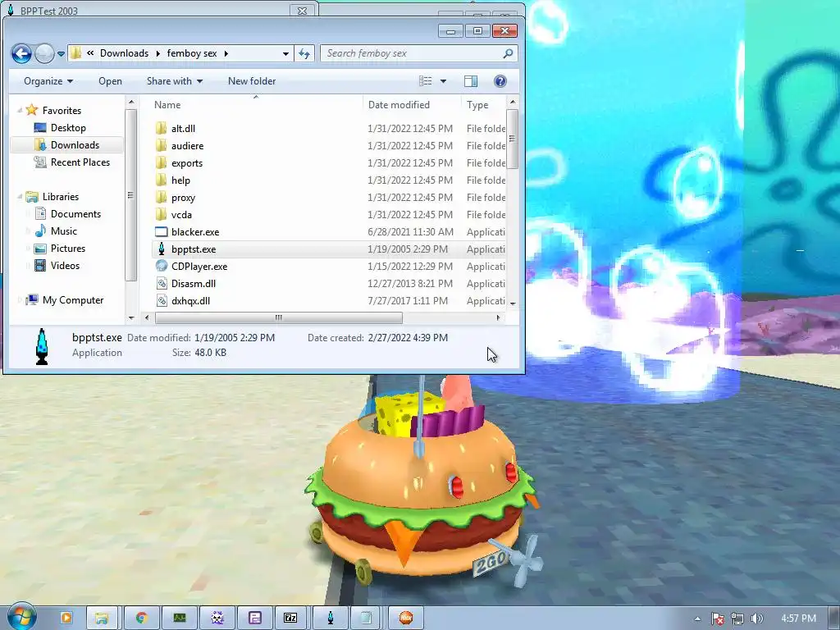Select Documents library
Viewport: 840px width, 630px height.
[x=75, y=214]
